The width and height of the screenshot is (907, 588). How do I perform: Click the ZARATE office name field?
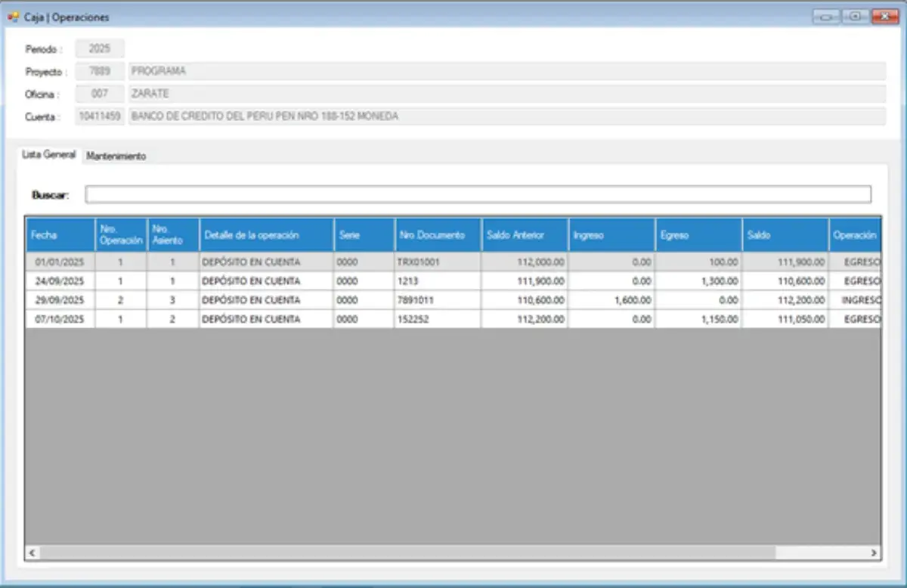506,94
